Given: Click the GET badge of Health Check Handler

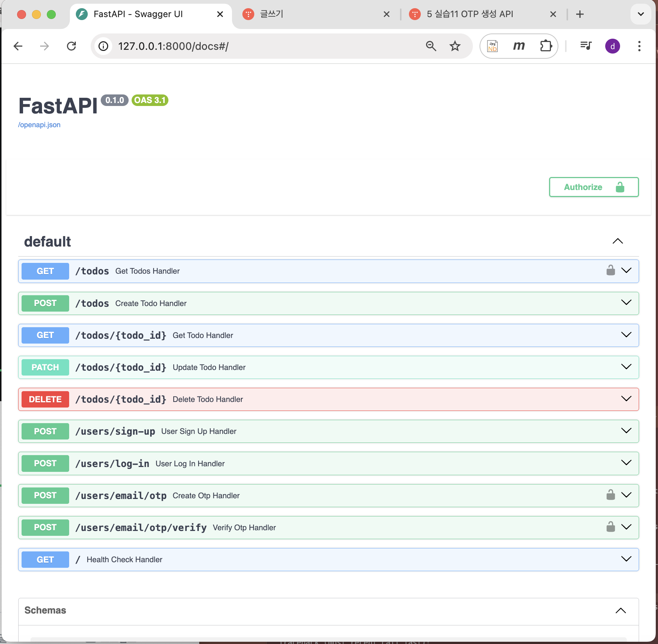Looking at the screenshot, I should pos(45,560).
